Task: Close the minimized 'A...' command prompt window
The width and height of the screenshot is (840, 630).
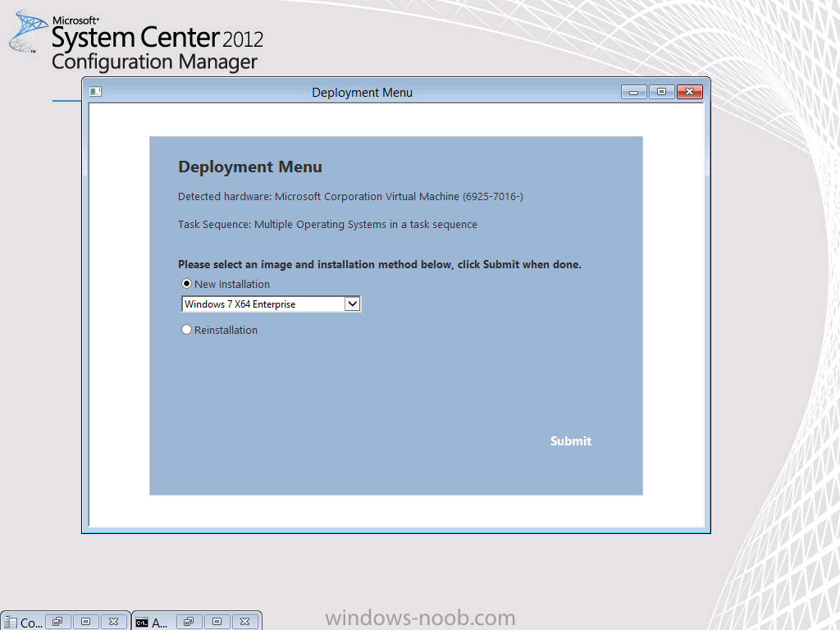Action: 244,622
